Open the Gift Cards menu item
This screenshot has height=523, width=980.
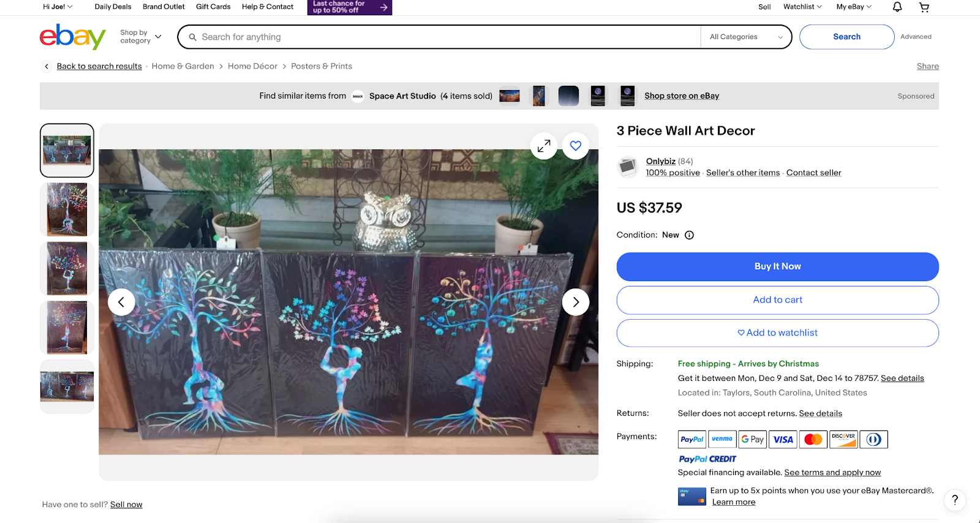coord(213,7)
